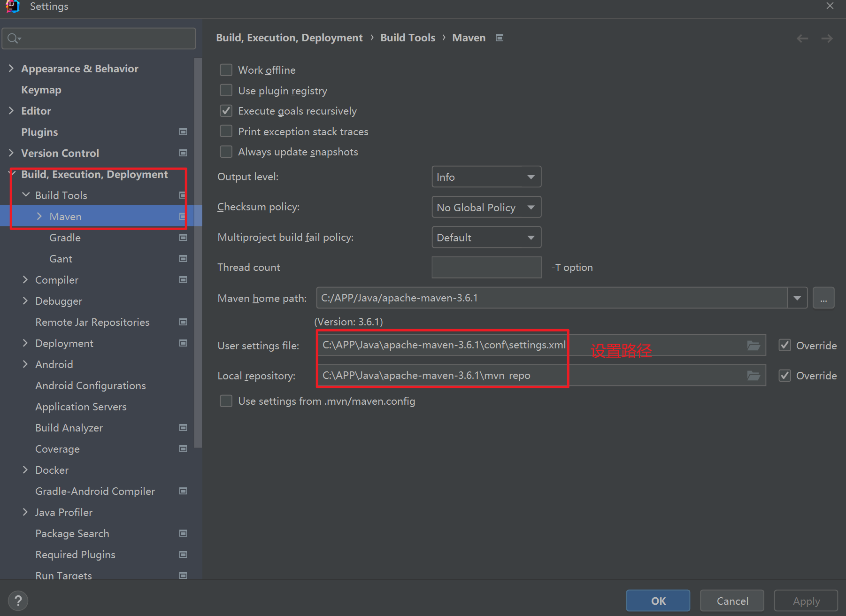Image resolution: width=846 pixels, height=616 pixels.
Task: Click project icon beside Gradle row
Action: [x=183, y=238]
